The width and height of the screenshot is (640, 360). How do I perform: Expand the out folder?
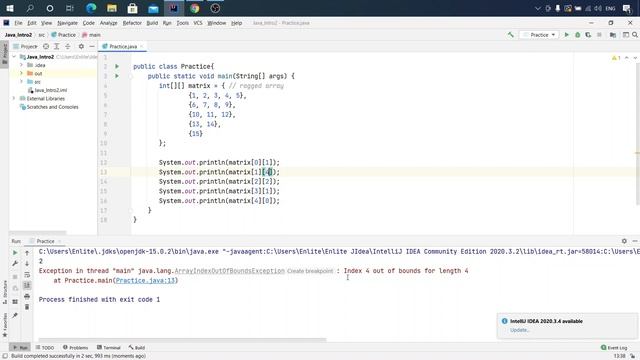[21, 73]
